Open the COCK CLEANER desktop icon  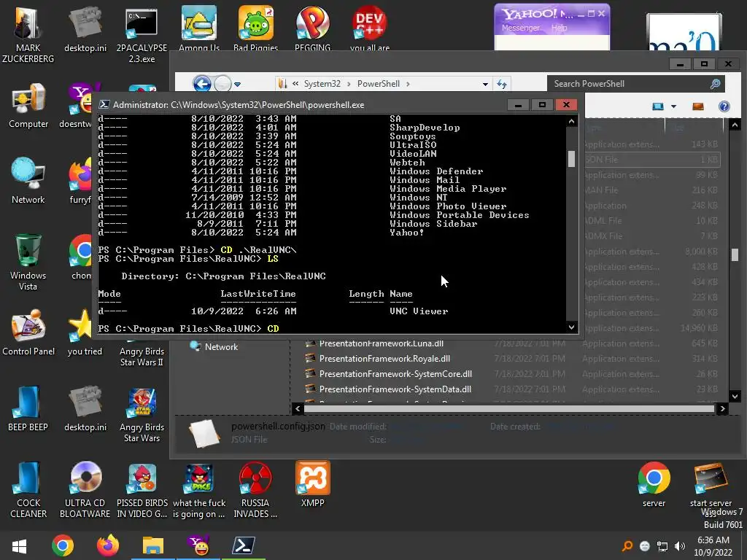tap(28, 489)
